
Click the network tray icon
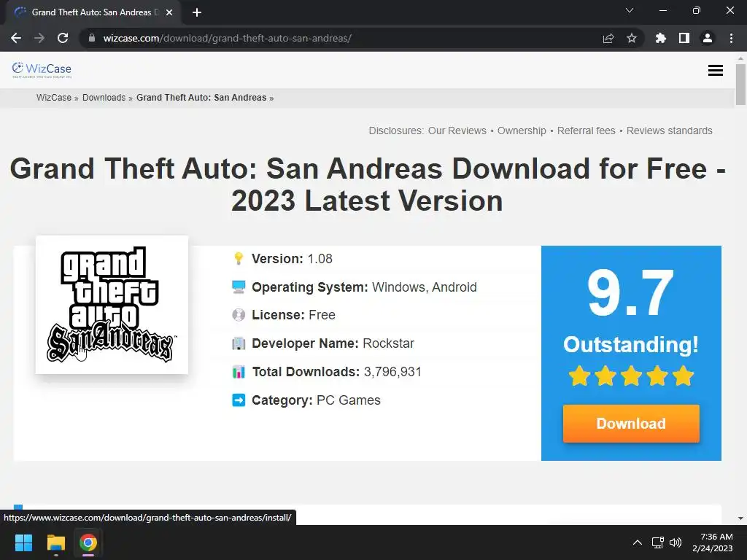657,542
